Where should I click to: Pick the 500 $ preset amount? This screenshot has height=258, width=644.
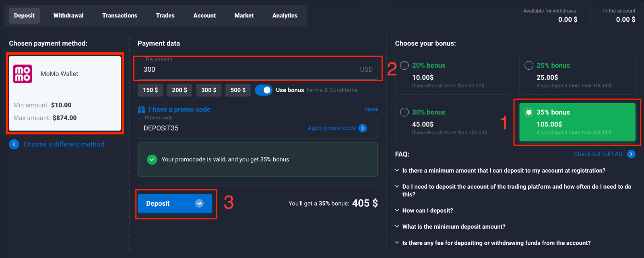pyautogui.click(x=238, y=90)
